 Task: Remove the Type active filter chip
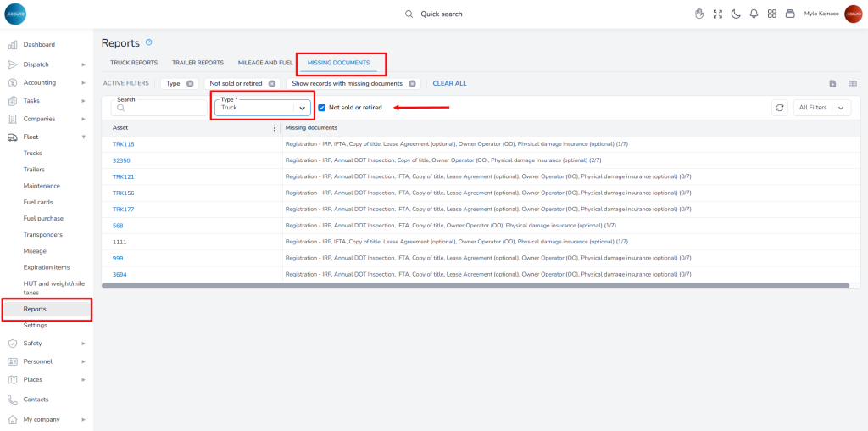click(190, 84)
